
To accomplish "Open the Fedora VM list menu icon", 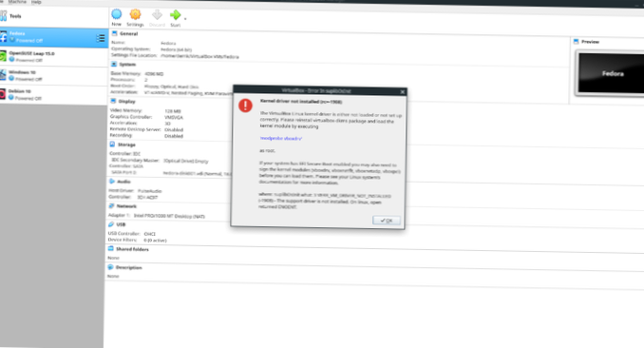I will click(x=101, y=38).
